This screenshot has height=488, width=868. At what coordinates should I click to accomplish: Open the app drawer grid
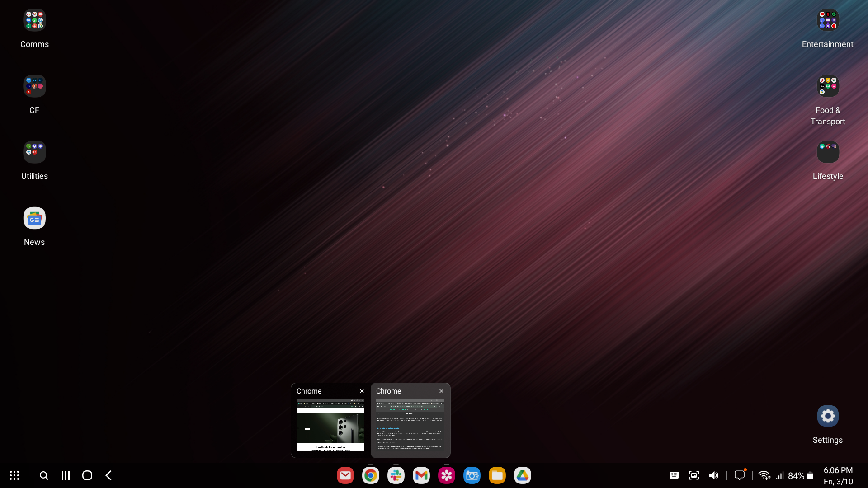tap(14, 475)
